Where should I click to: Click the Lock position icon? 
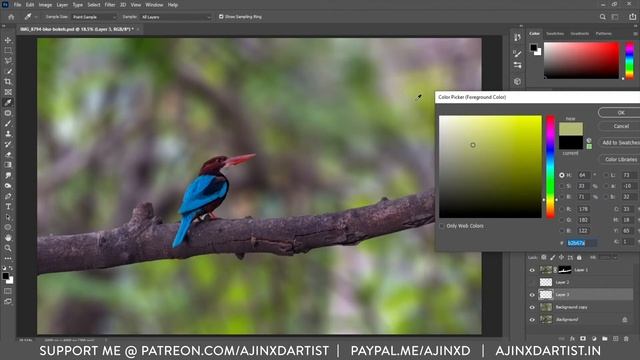(561, 257)
